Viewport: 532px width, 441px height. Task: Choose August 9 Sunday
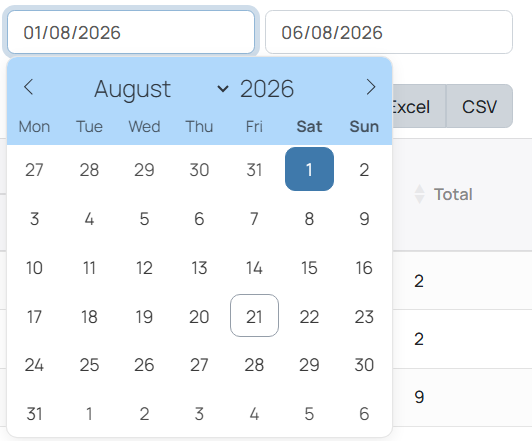(x=364, y=218)
